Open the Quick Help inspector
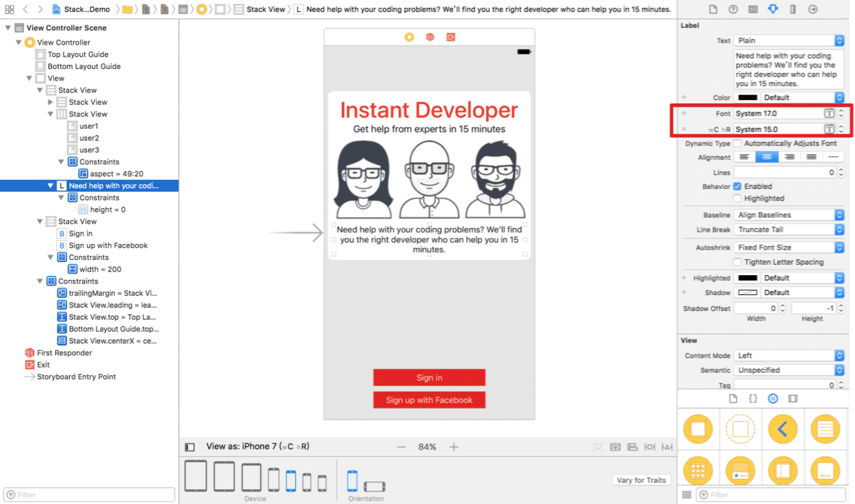The image size is (855, 504). click(733, 9)
